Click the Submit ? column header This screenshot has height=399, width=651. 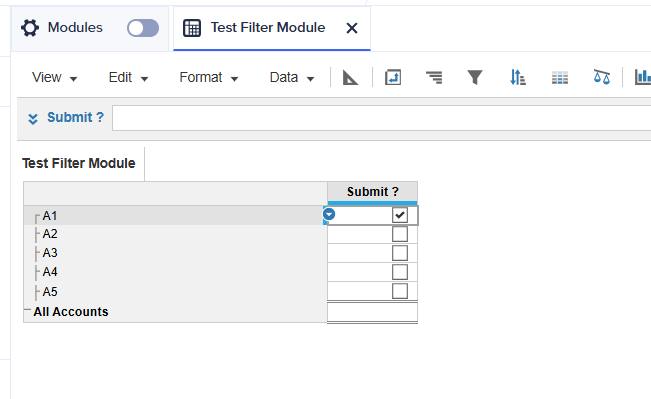[x=372, y=192]
